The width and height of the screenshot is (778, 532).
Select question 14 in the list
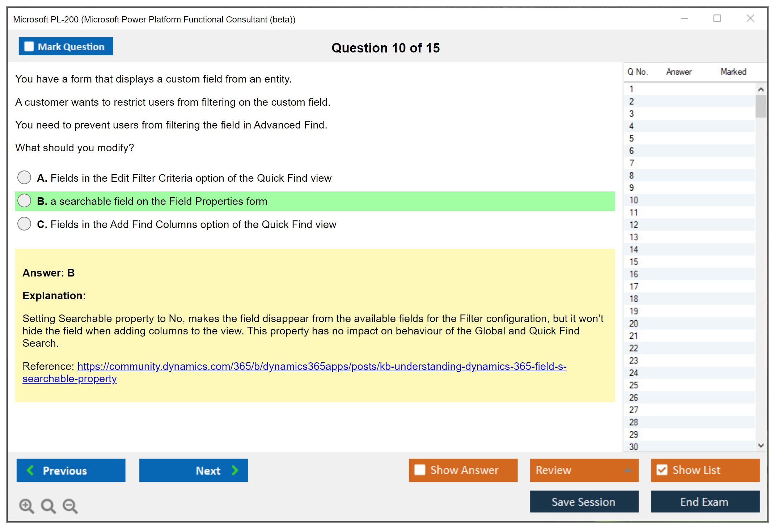634,249
